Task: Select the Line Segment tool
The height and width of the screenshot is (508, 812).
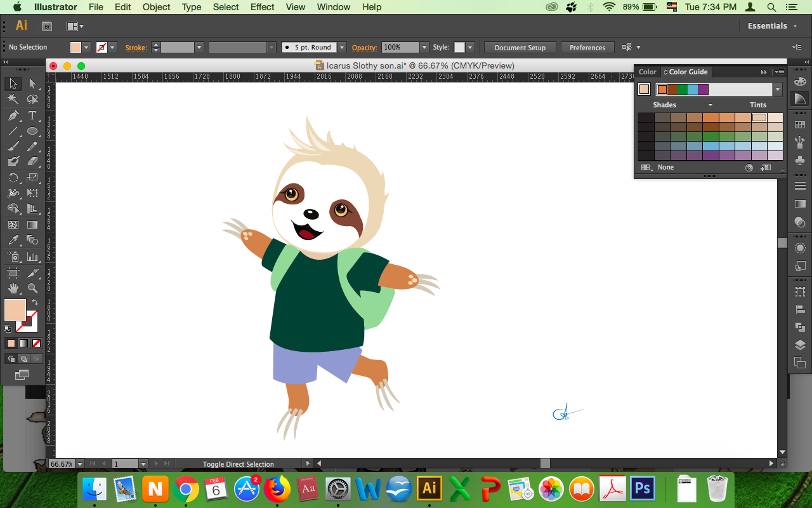Action: tap(13, 131)
